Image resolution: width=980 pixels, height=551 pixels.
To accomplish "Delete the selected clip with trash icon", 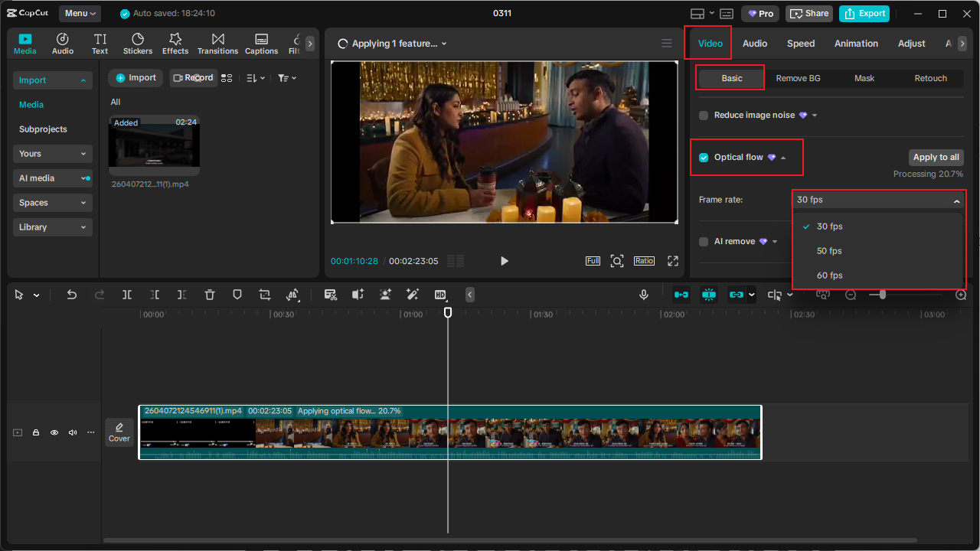I will pos(210,295).
